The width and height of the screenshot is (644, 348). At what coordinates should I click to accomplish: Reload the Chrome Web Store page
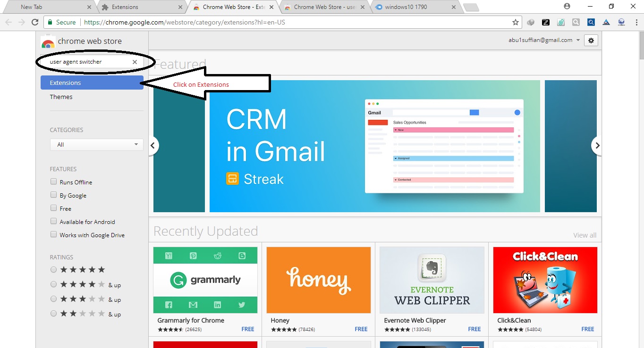coord(34,22)
